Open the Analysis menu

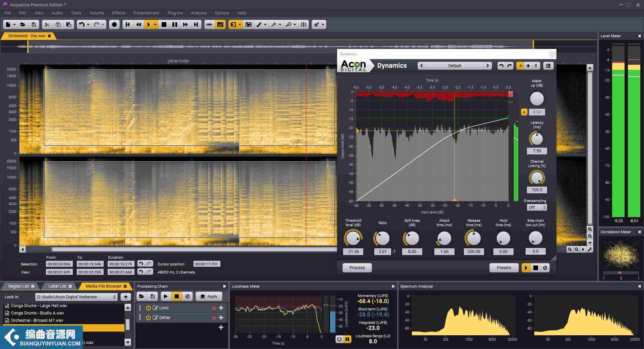tap(199, 13)
